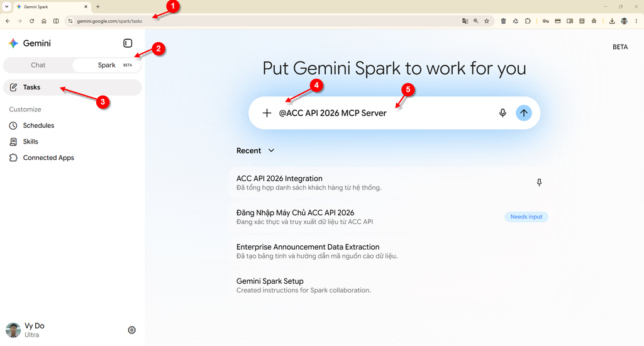Open Skills in the sidebar

(x=23, y=142)
